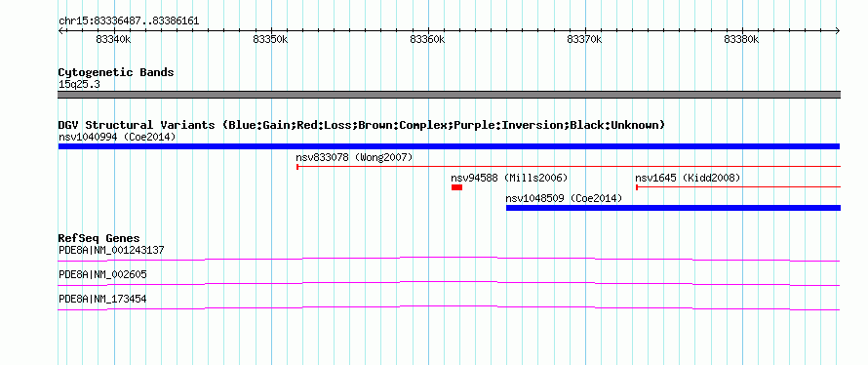This screenshot has height=365, width=868.
Task: Click the PDE8A|NM_002605 gene label
Action: tap(102, 274)
